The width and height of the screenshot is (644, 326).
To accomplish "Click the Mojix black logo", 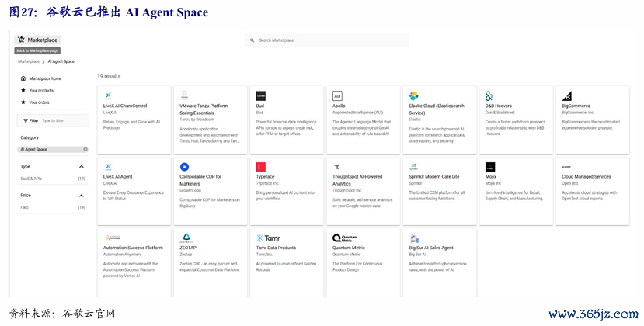I will pyautogui.click(x=490, y=167).
